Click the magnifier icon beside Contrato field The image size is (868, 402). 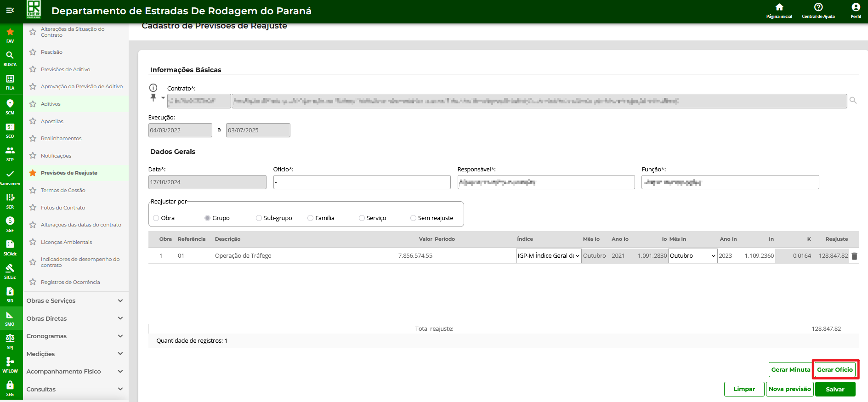coord(853,101)
